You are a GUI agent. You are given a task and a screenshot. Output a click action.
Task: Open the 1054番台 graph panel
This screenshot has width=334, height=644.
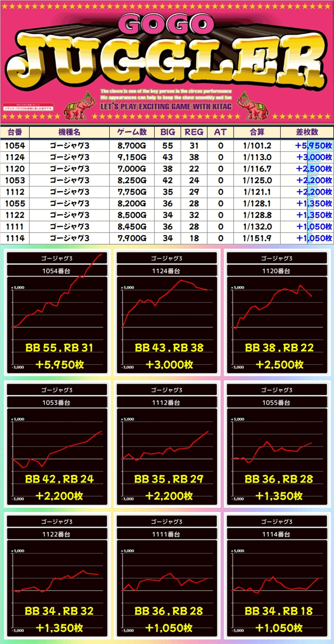pyautogui.click(x=57, y=312)
